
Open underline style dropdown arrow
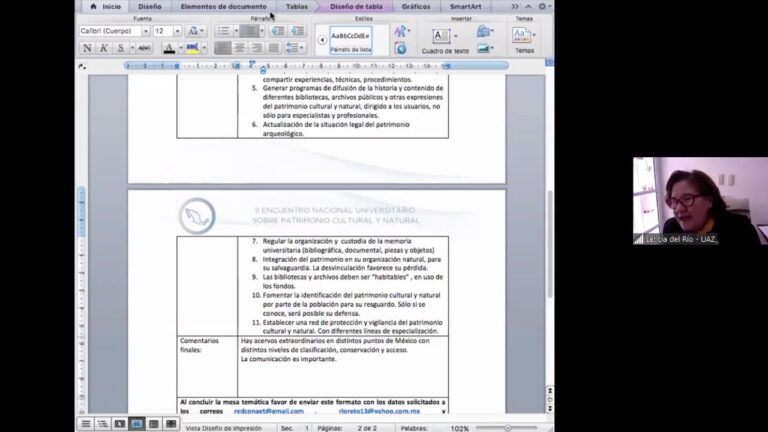click(132, 48)
